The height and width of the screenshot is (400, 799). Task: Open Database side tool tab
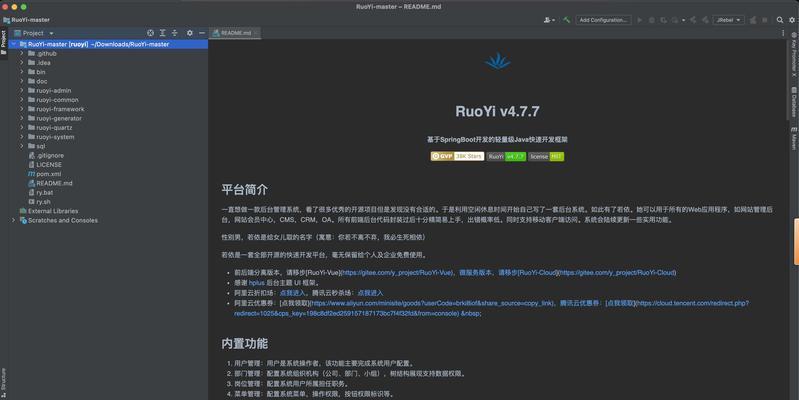point(793,102)
